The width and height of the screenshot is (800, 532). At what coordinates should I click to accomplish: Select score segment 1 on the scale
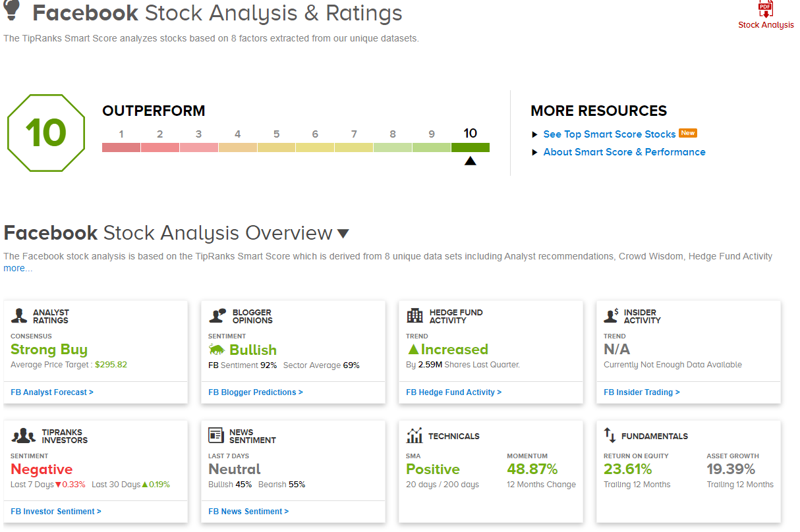pos(121,147)
